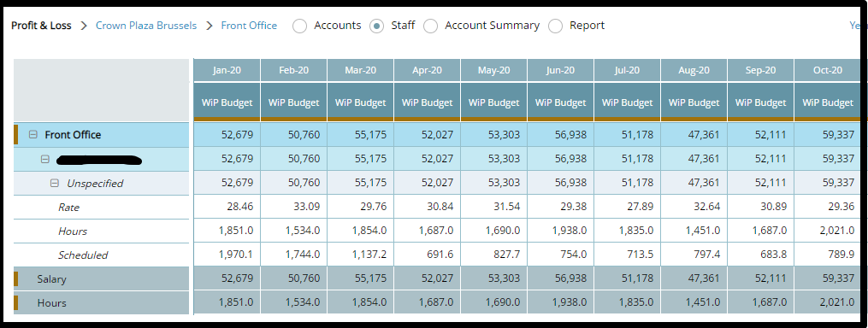Screen dimensions: 868x328
Task: Open Crown Plaza Brussels breadcrumb link
Action: coord(146,26)
